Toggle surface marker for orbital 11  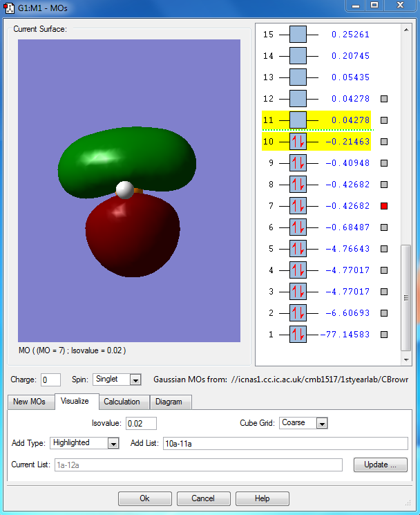[x=384, y=120]
